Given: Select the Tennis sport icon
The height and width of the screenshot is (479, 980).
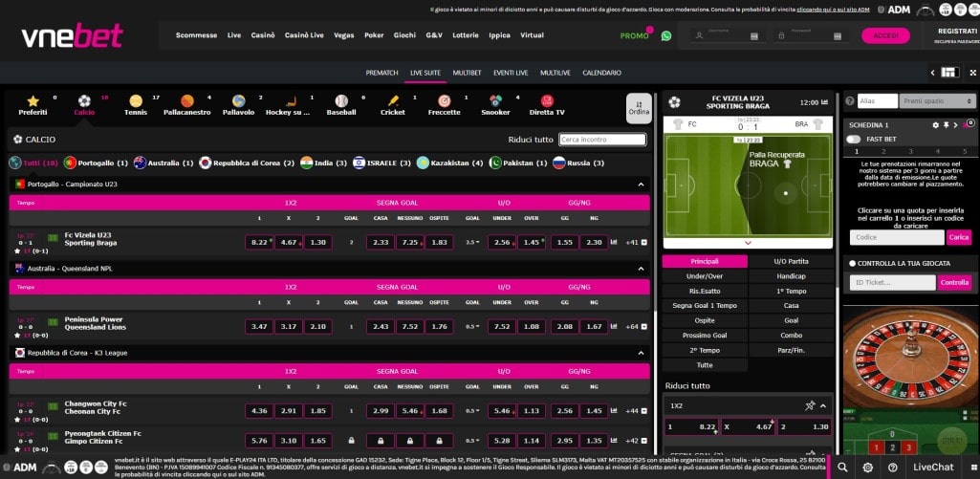Looking at the screenshot, I should point(136,101).
